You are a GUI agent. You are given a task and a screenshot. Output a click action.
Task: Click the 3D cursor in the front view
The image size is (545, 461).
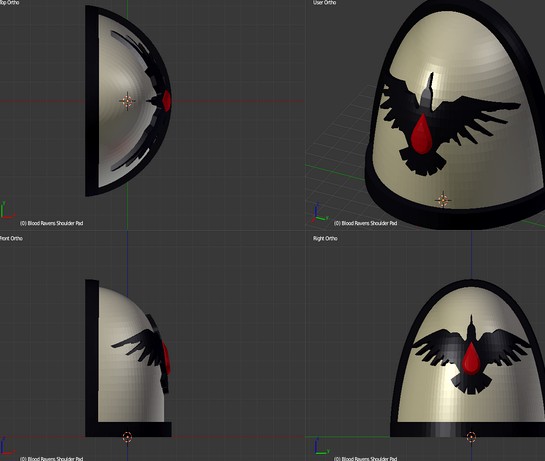(x=127, y=437)
